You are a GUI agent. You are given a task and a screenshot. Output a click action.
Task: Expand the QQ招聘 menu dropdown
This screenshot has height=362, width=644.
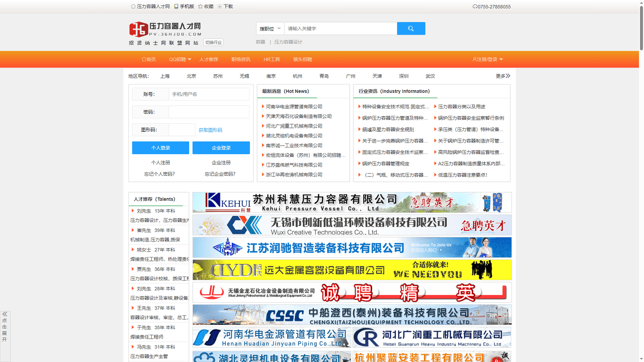tap(180, 59)
